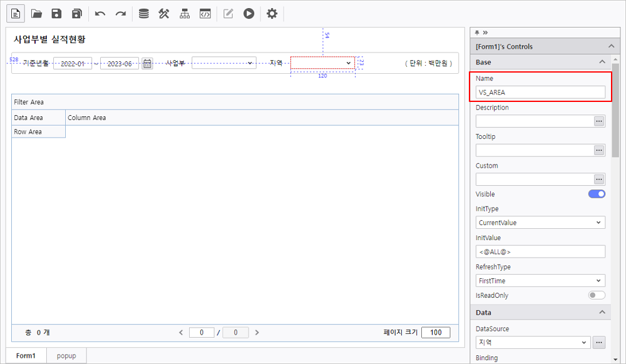Click the InitValue input field
Viewport: 626px width, 364px height.
[540, 251]
